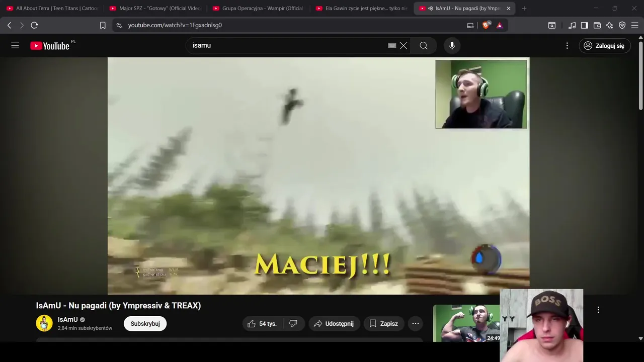Open the Brave Wallet
This screenshot has width=644, height=362.
click(x=597, y=25)
